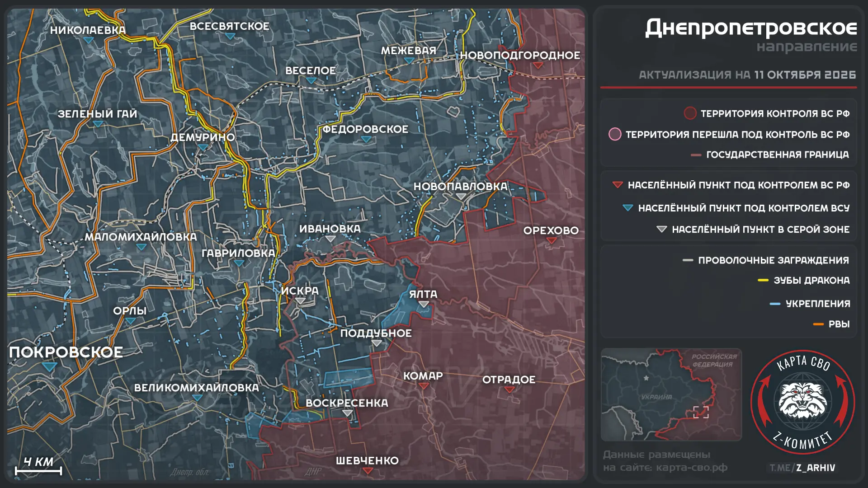Click the Поддубное grey-zone marker
The width and height of the screenshot is (868, 488).
click(377, 343)
